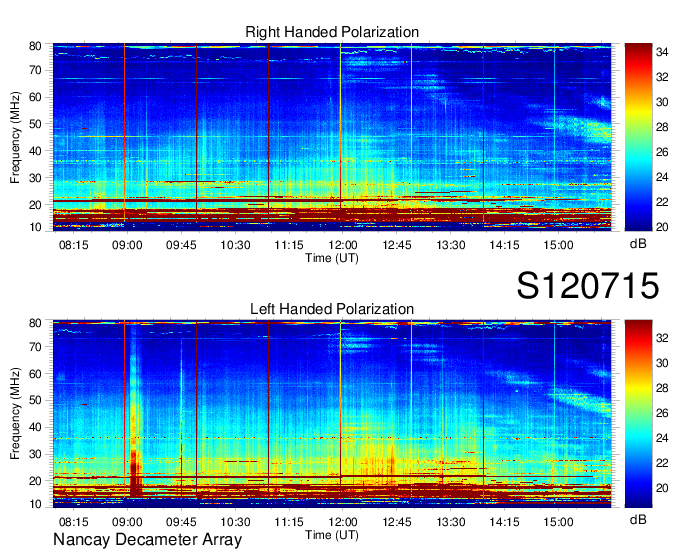
Task: Click the 10:30 tick under Left Handed plot
Action: point(235,522)
